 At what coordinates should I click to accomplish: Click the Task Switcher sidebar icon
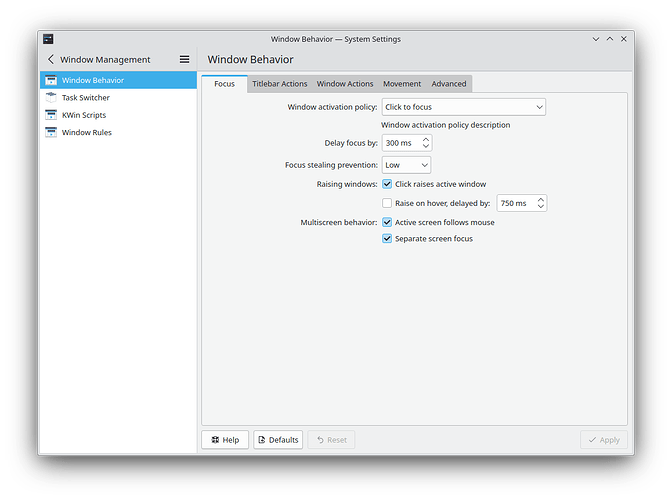[51, 98]
